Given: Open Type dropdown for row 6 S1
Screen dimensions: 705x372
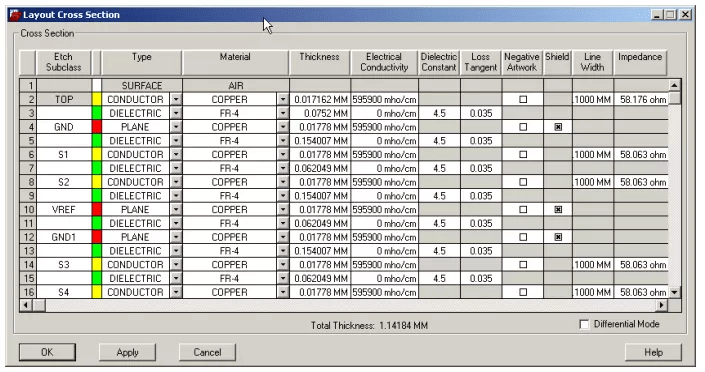Looking at the screenshot, I should pos(176,154).
